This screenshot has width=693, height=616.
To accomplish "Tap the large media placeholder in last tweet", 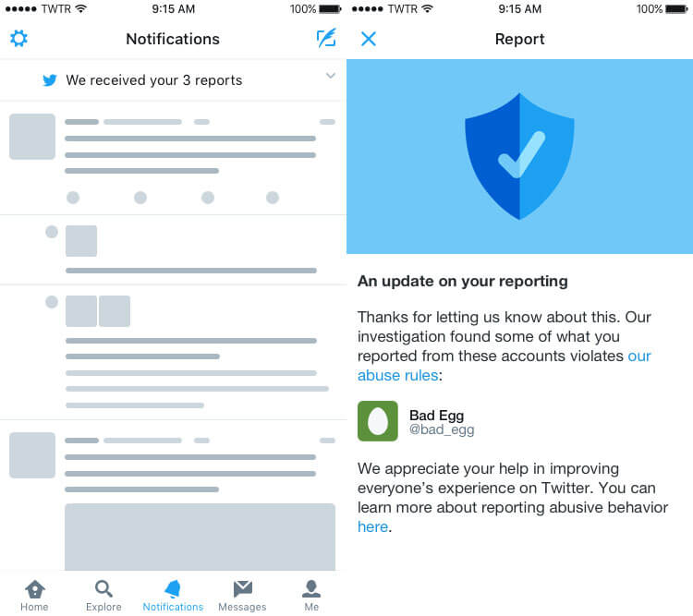I will (x=200, y=537).
